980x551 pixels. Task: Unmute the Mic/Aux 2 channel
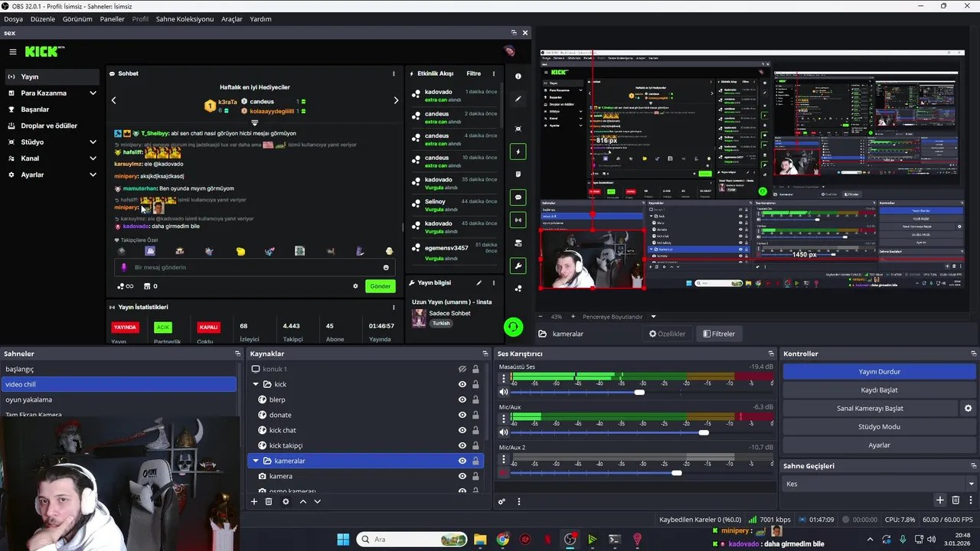504,473
